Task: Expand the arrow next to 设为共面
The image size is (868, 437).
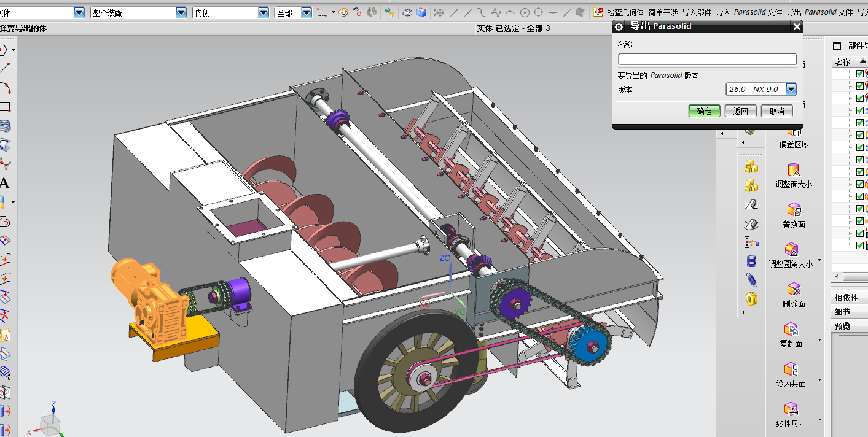Action: click(819, 380)
